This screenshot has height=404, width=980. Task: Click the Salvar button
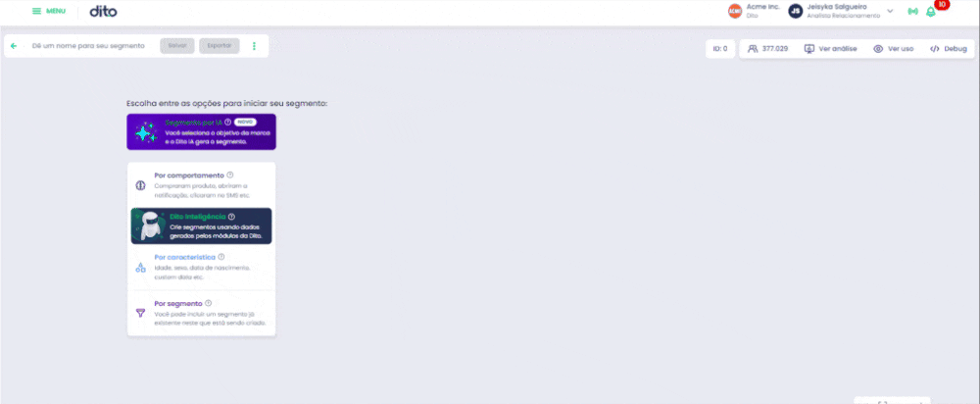(x=177, y=46)
